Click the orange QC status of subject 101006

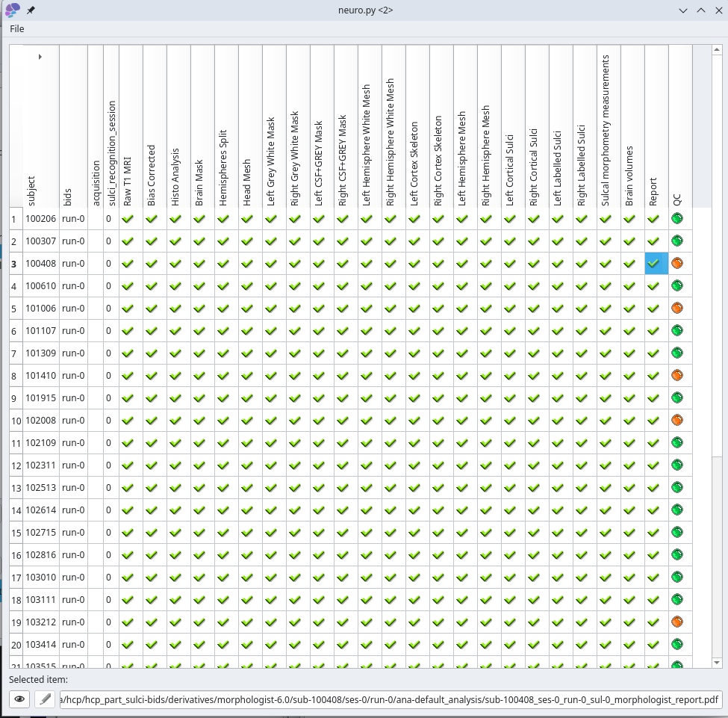(677, 308)
